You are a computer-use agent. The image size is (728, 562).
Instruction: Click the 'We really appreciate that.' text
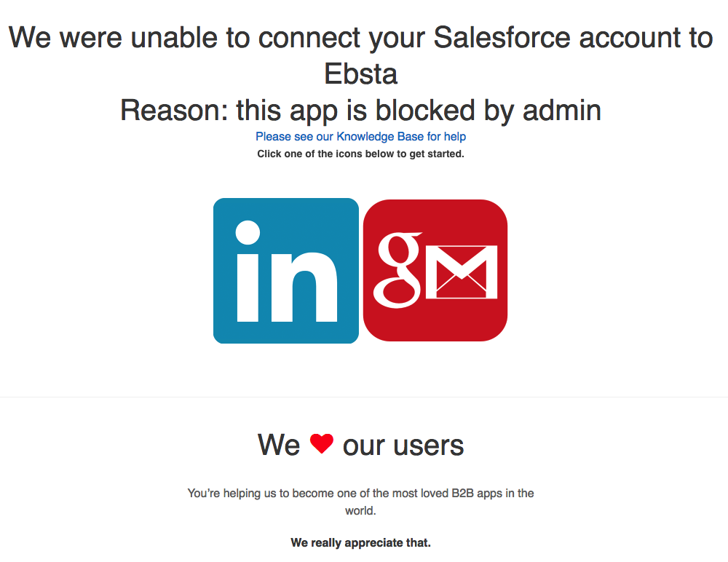pos(360,542)
